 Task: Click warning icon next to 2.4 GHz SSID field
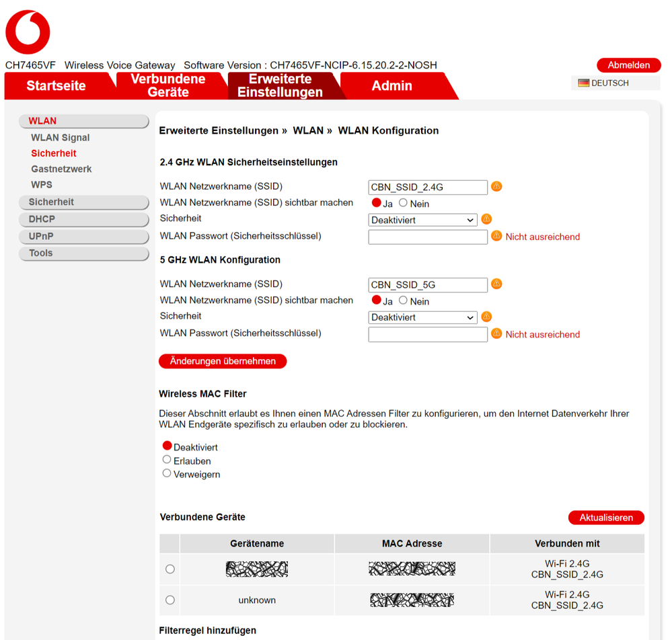[x=496, y=186]
